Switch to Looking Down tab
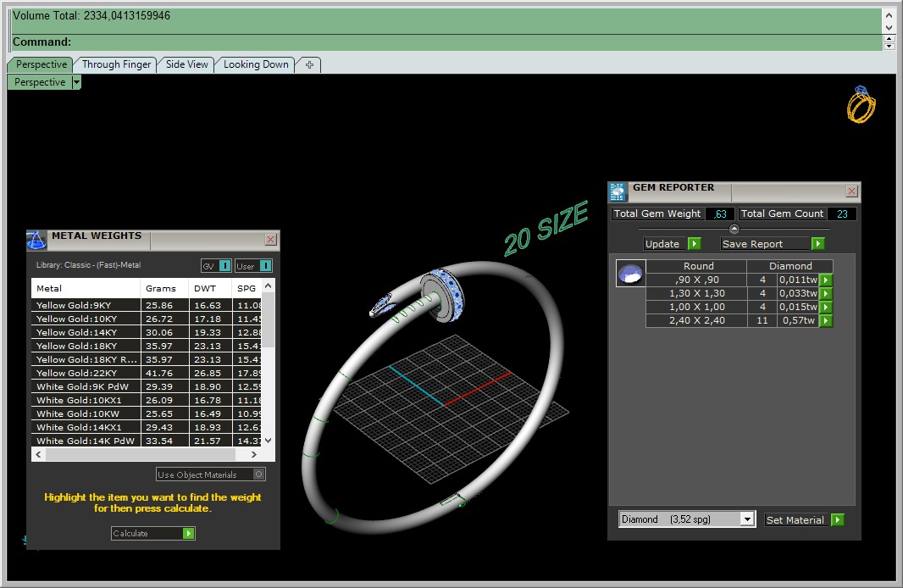Image resolution: width=903 pixels, height=588 pixels. pyautogui.click(x=256, y=64)
